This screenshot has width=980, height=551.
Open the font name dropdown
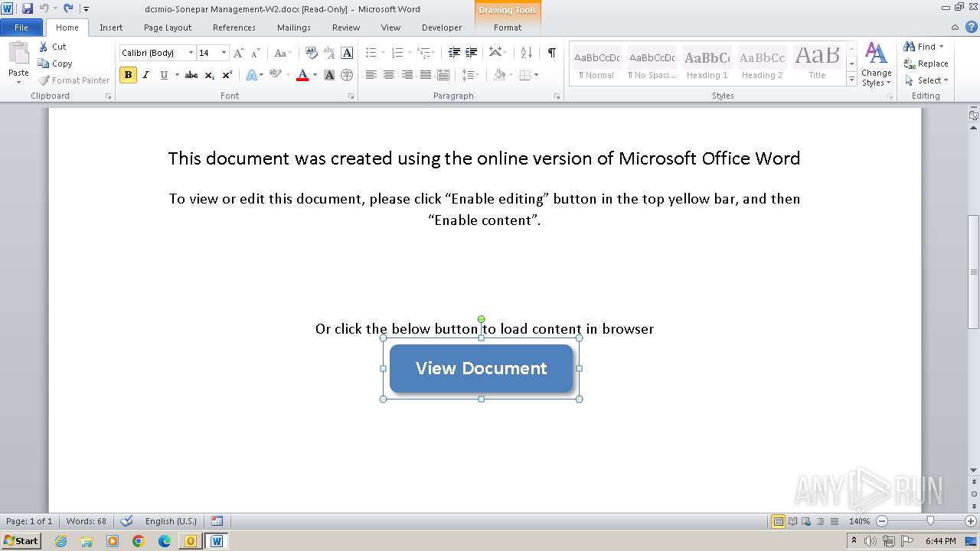click(191, 53)
